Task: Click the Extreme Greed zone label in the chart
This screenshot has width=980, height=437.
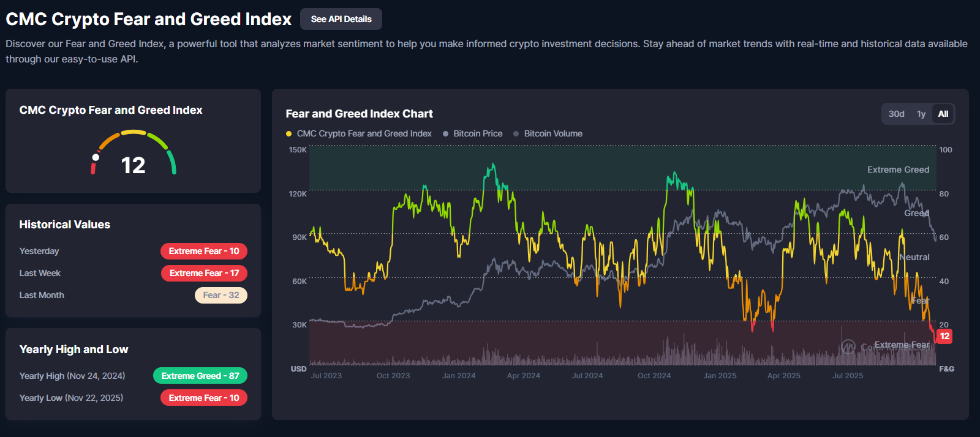Action: tap(898, 170)
